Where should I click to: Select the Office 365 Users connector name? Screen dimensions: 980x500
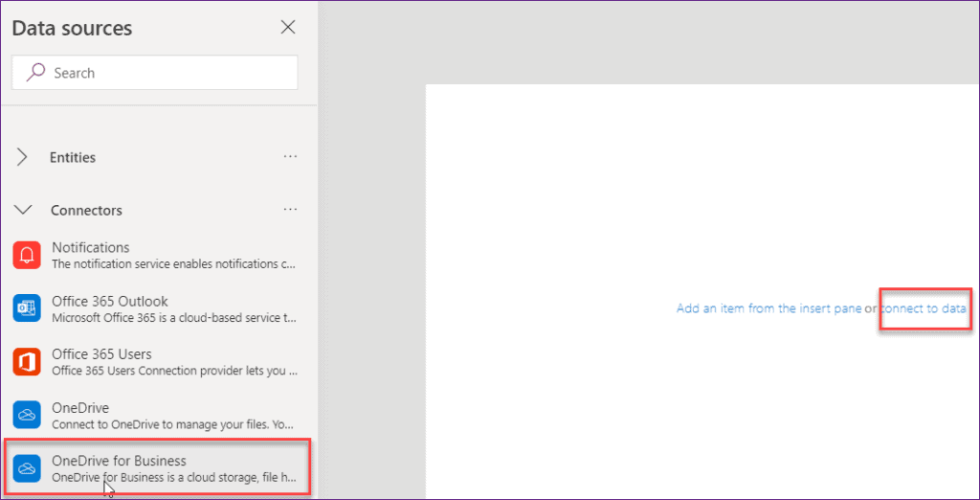101,354
